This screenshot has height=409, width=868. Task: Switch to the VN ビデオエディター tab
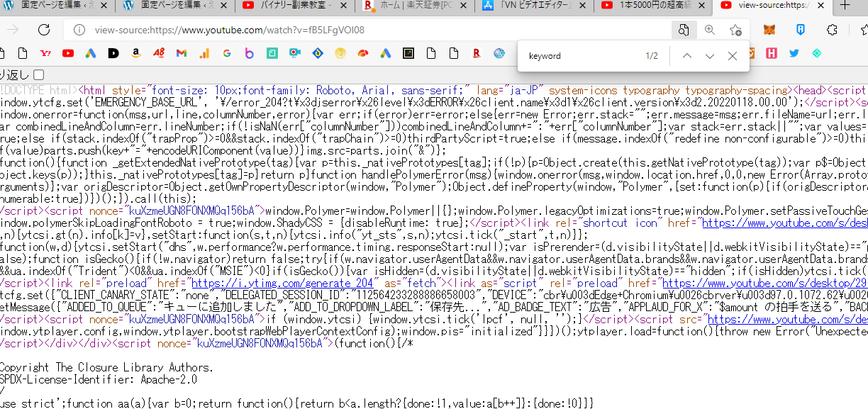[535, 6]
